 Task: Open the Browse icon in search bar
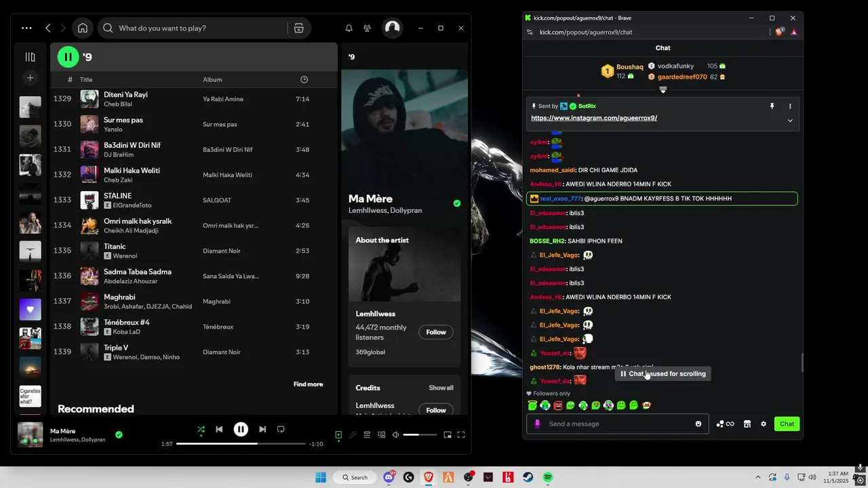(x=298, y=28)
